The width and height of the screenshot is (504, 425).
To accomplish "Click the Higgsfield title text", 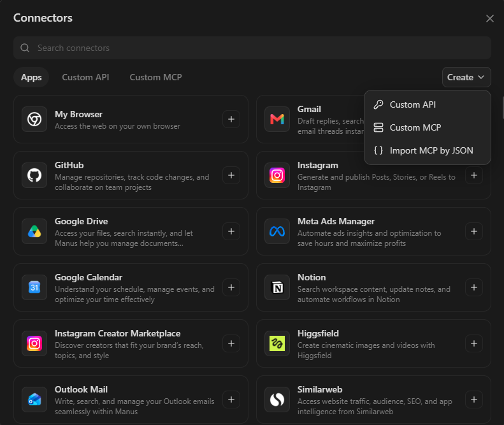I will [x=318, y=333].
